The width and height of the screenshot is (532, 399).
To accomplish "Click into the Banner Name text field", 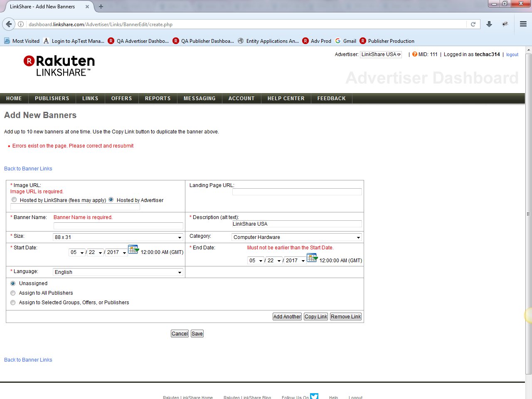I will click(118, 226).
